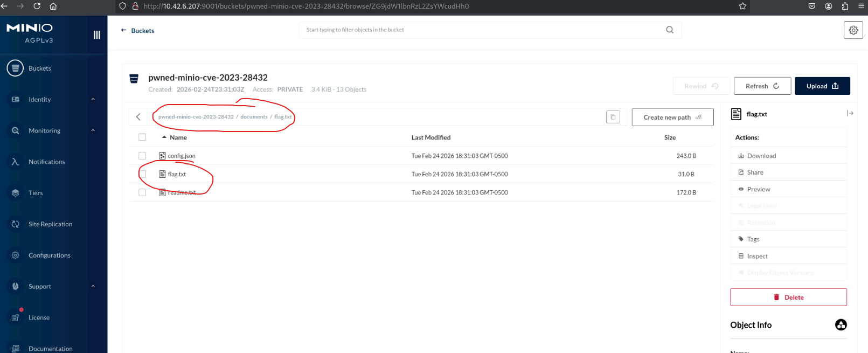Open Configurations in sidebar
The width and height of the screenshot is (868, 353).
pyautogui.click(x=49, y=255)
